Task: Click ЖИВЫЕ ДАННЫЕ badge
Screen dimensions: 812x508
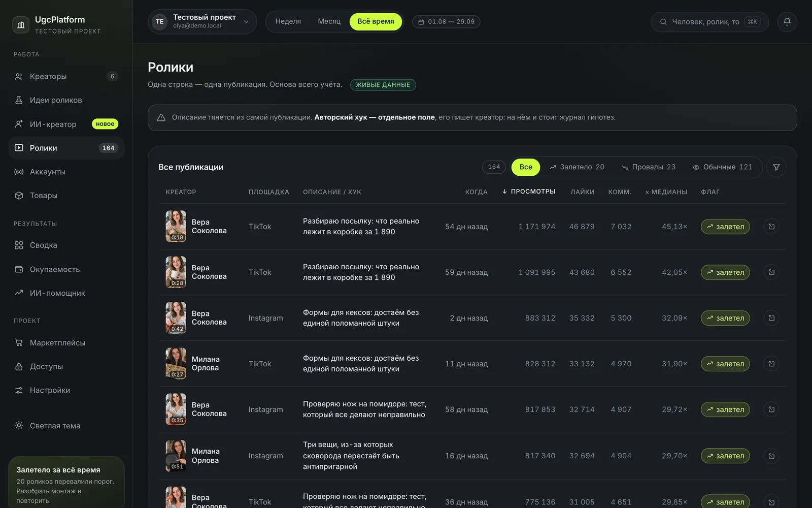Action: point(383,85)
